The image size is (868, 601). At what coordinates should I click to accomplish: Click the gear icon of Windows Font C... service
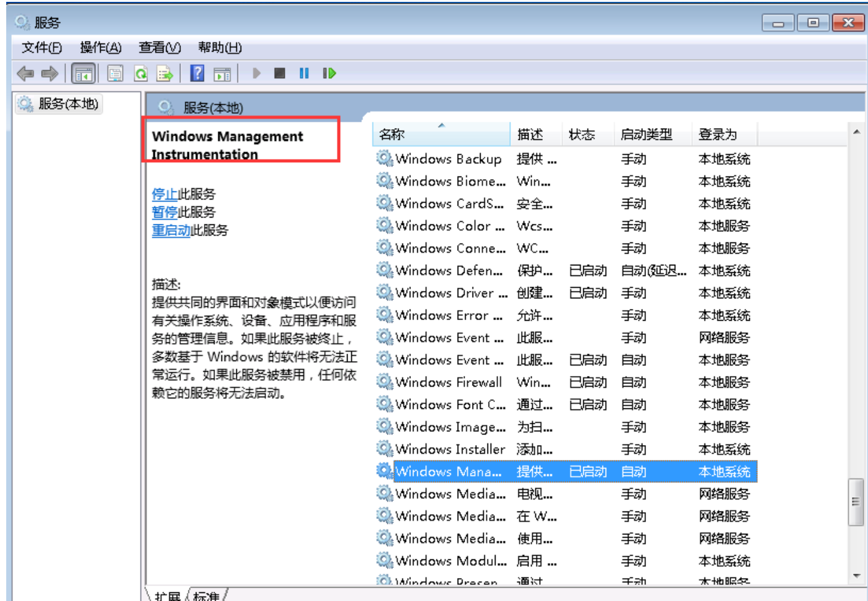384,404
